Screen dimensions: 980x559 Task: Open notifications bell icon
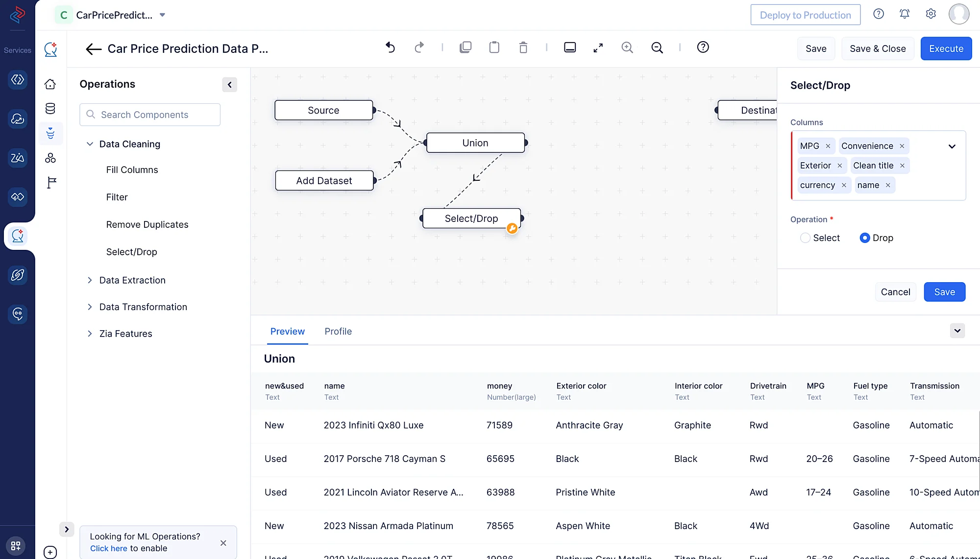pyautogui.click(x=905, y=14)
